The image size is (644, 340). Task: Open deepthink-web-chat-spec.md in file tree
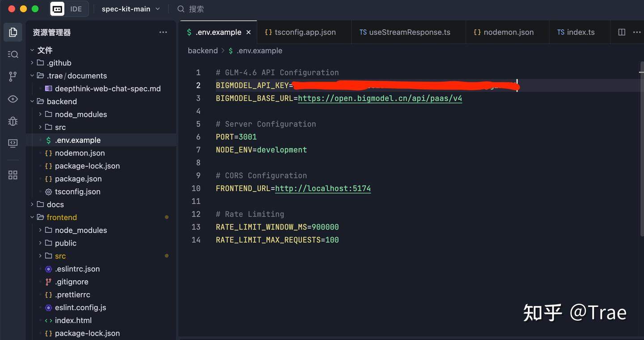(x=107, y=89)
